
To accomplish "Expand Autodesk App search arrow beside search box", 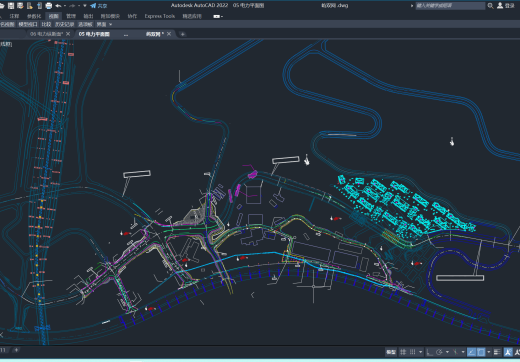I will coord(412,6).
